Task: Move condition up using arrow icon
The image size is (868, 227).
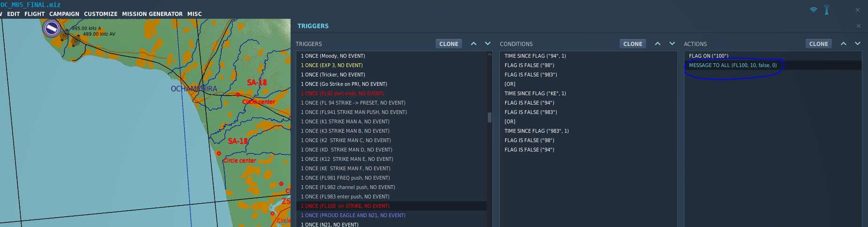Action: pos(658,44)
